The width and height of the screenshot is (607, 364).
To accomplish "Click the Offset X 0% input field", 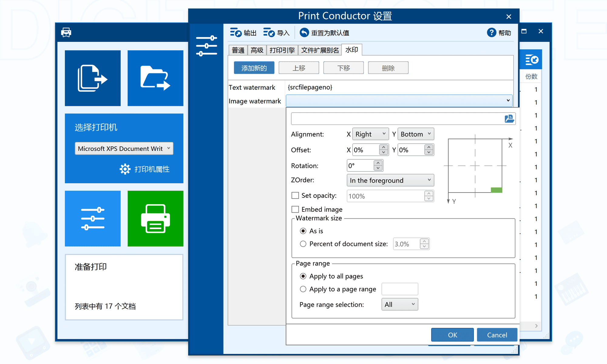I will [x=366, y=150].
